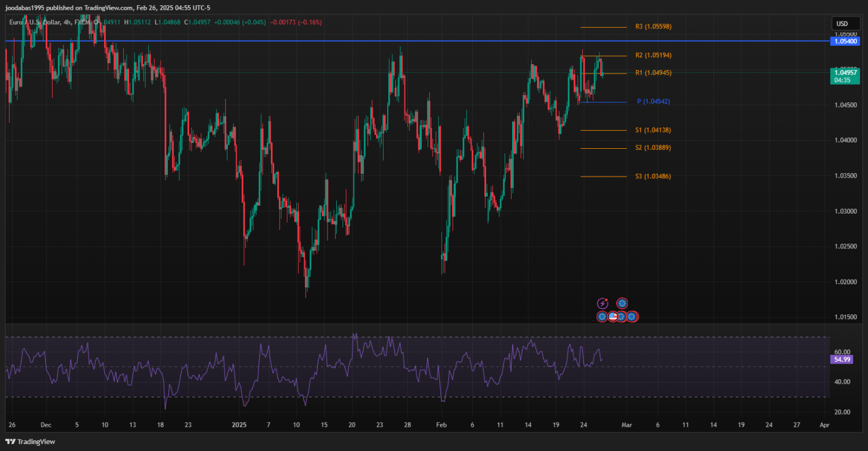The width and height of the screenshot is (868, 451).
Task: Click the blue P (1.04542) pivot label
Action: (x=653, y=102)
